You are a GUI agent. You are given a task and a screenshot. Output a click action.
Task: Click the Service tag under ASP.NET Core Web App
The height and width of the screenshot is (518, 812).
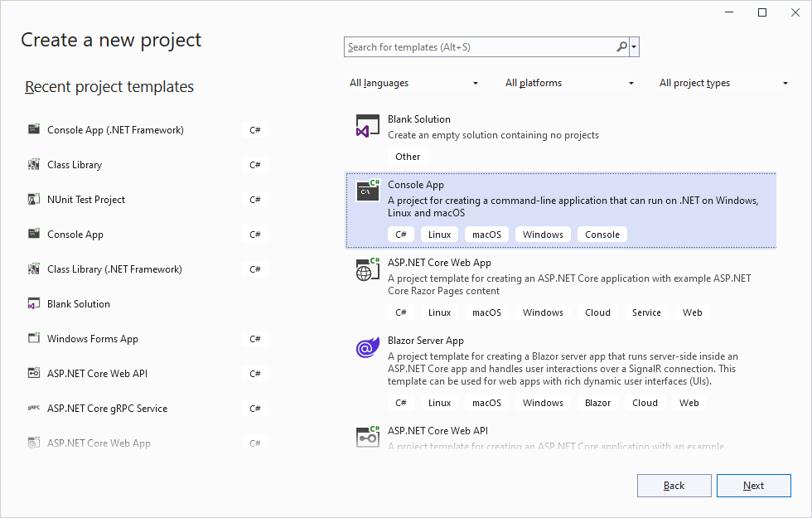tap(646, 312)
